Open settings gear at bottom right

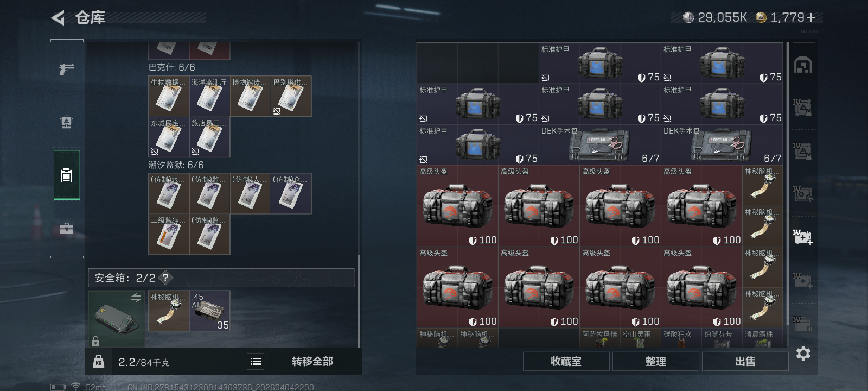click(803, 354)
